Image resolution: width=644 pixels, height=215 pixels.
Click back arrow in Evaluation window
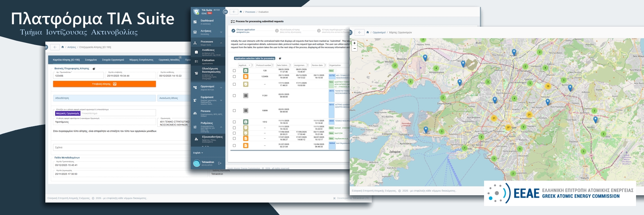point(234,12)
